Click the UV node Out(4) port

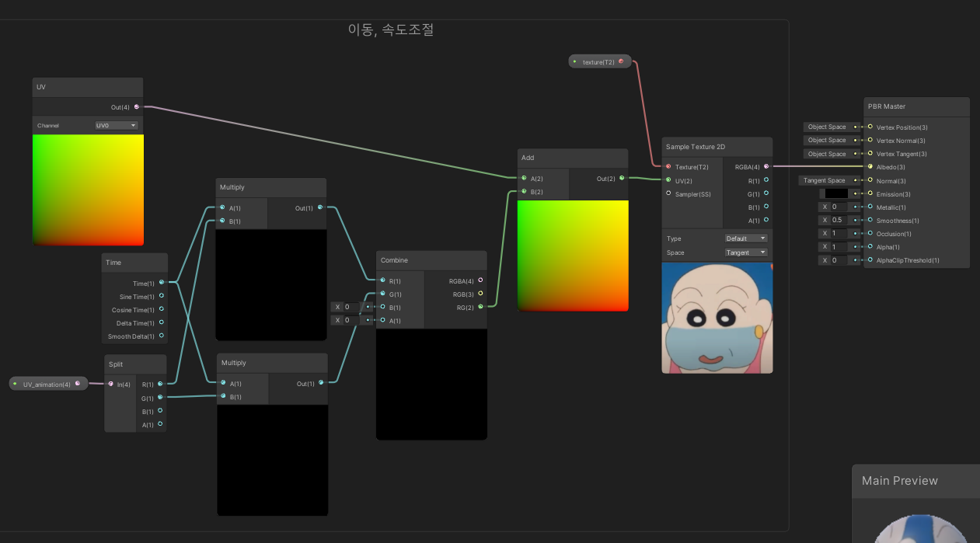pyautogui.click(x=137, y=107)
